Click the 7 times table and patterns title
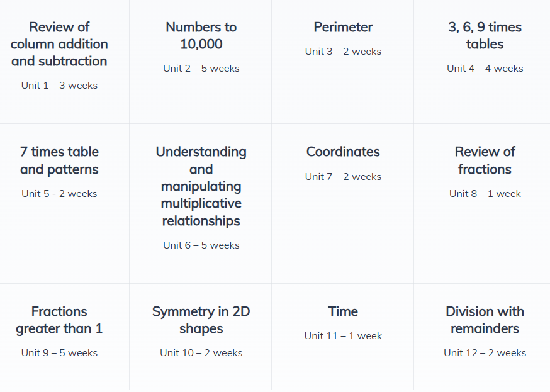The image size is (550, 392). pyautogui.click(x=59, y=160)
